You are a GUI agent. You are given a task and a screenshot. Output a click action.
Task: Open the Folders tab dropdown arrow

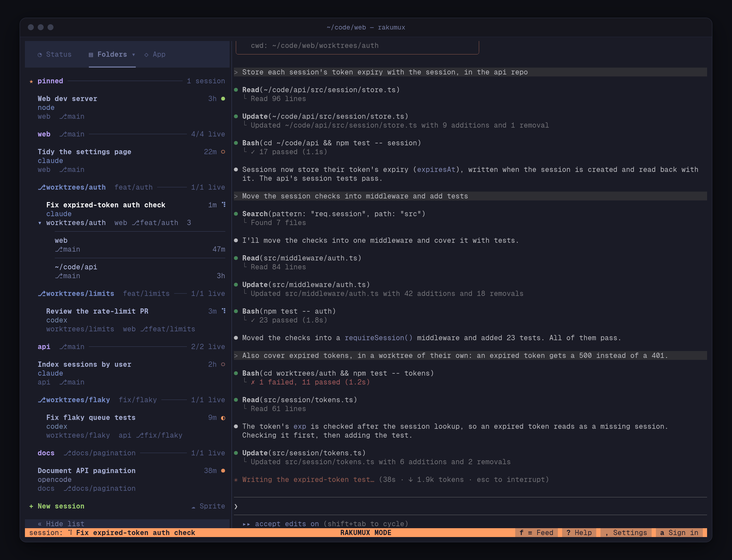tap(133, 55)
